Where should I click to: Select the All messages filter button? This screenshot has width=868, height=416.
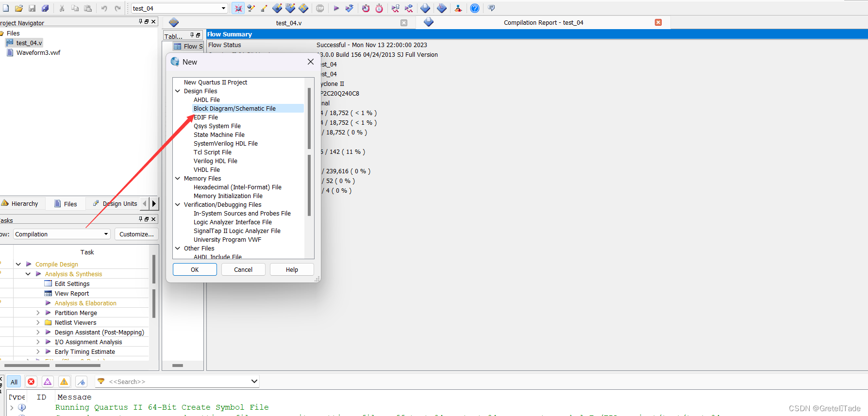pos(14,382)
